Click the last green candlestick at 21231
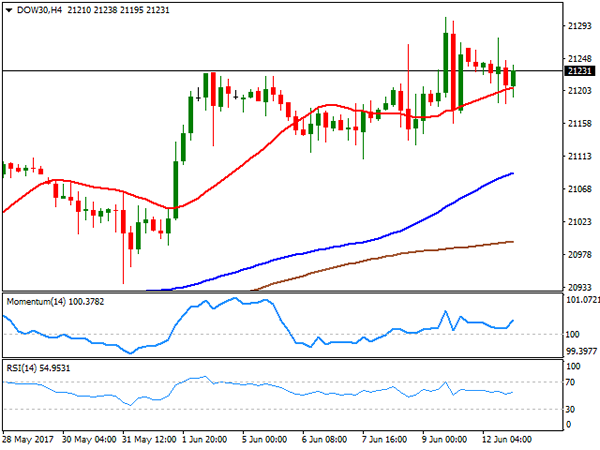This screenshot has height=450, width=600. coord(513,78)
